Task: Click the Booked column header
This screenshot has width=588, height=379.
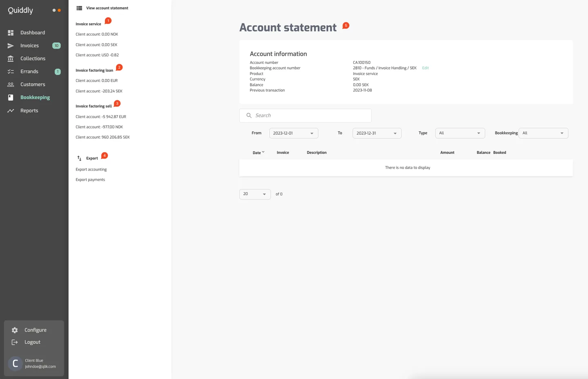Action: [x=499, y=152]
